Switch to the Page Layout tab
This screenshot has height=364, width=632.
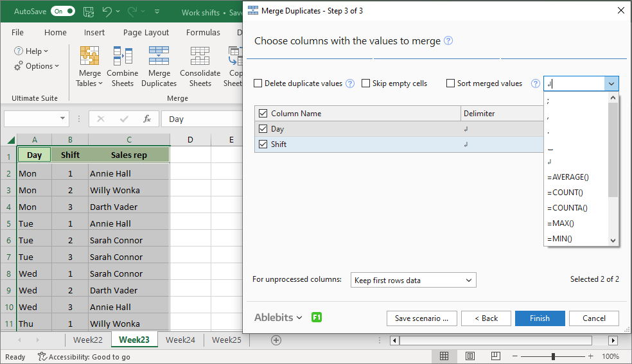[x=146, y=33]
